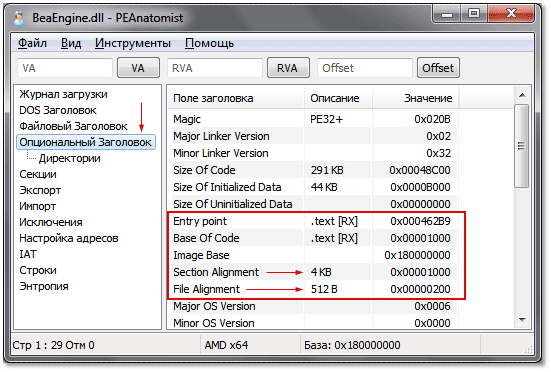
Task: Select the Section Alignment row
Action: pyautogui.click(x=313, y=272)
